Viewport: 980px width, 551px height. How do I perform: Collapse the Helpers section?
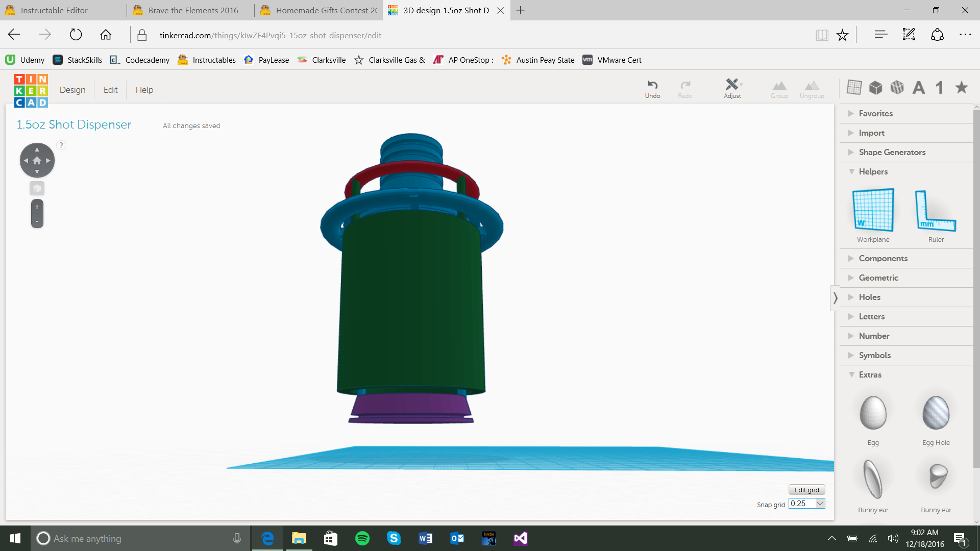tap(873, 171)
